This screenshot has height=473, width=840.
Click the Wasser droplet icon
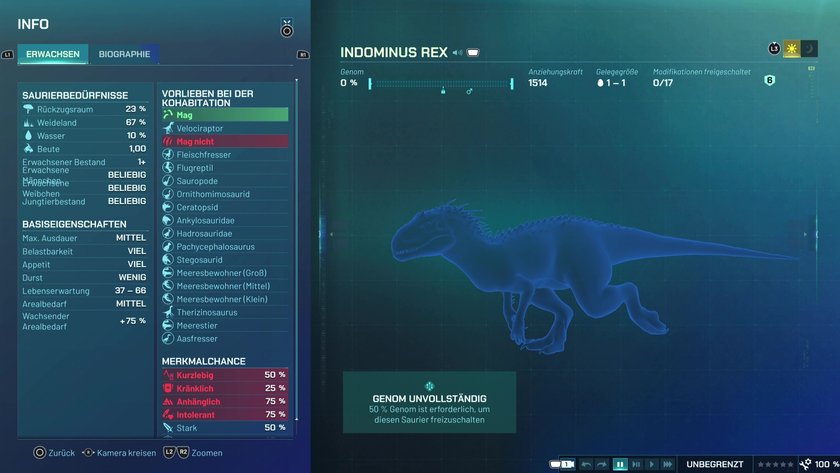pyautogui.click(x=28, y=136)
